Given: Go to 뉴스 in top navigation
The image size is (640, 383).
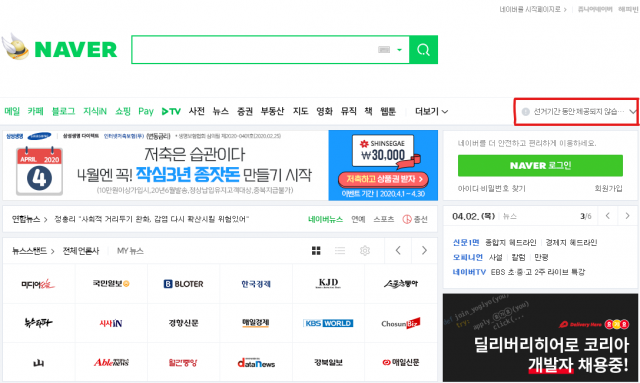Looking at the screenshot, I should 221,111.
